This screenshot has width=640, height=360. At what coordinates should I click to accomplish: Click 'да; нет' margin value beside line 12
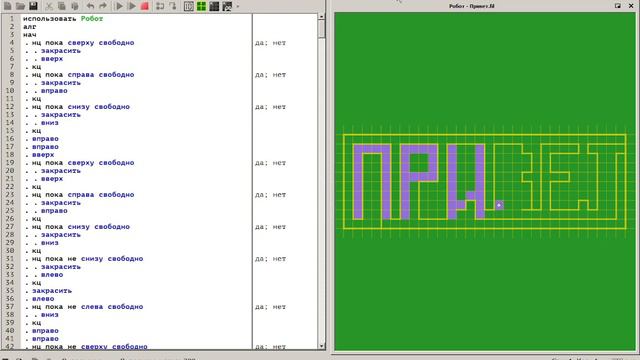tap(270, 107)
